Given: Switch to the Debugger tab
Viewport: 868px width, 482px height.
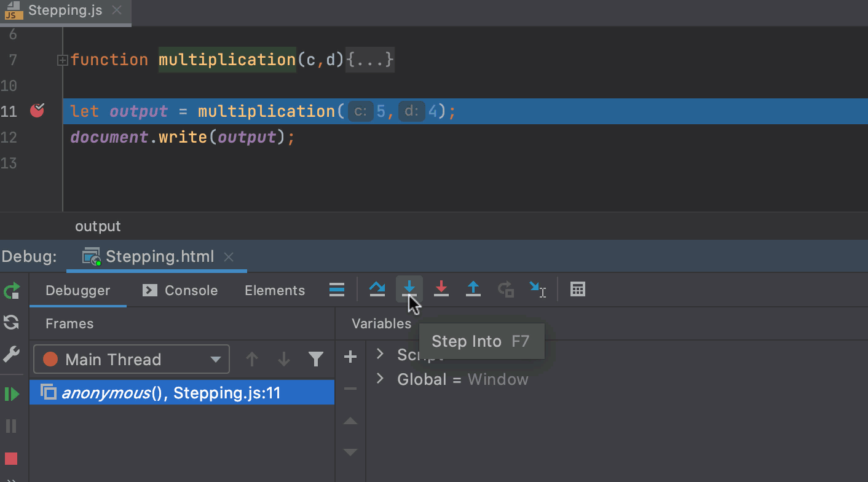Looking at the screenshot, I should [x=78, y=290].
